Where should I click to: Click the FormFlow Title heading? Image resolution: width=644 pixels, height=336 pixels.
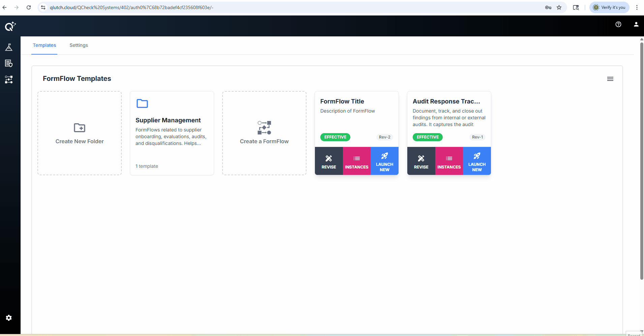click(x=342, y=101)
